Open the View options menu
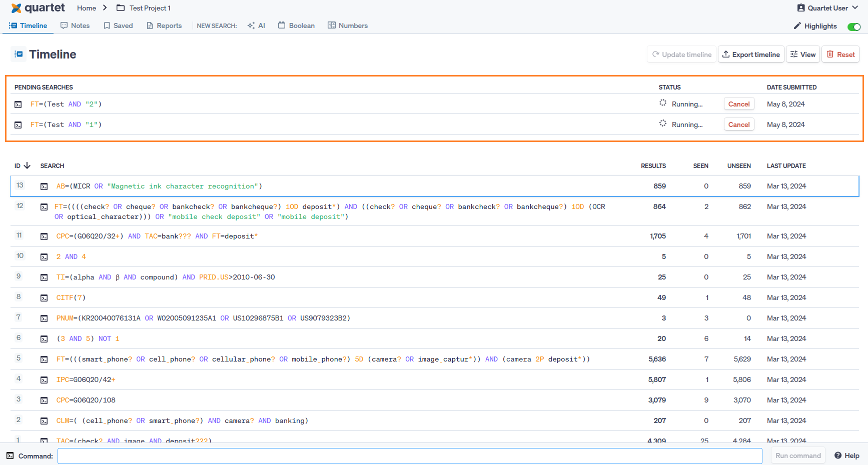The width and height of the screenshot is (868, 465). [x=803, y=54]
